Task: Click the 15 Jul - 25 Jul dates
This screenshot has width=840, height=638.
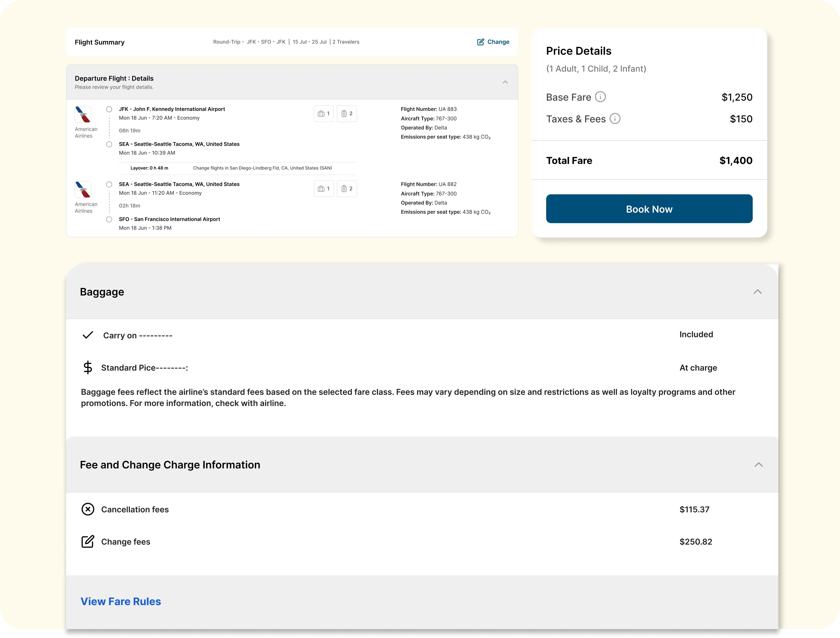Action: [309, 42]
